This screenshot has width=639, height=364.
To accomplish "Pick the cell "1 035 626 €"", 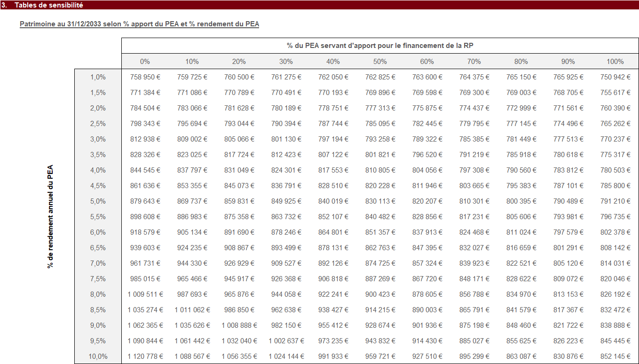I will pyautogui.click(x=192, y=325).
